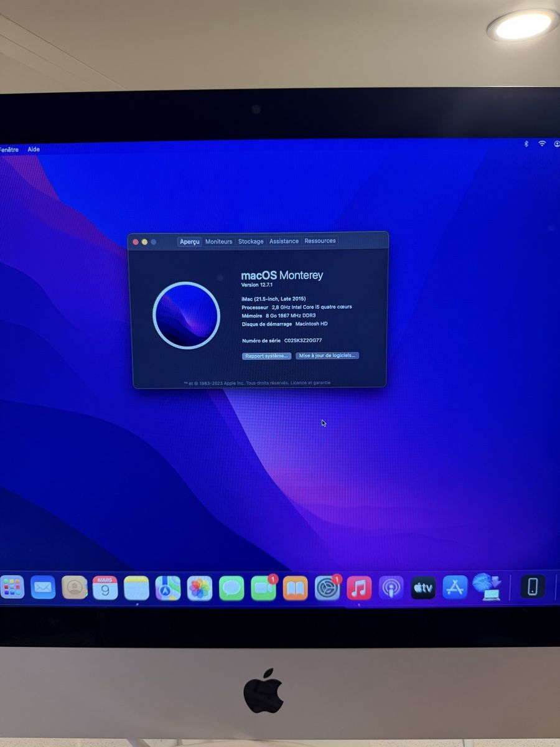Switch to the Ressources tab
This screenshot has width=560, height=747.
[320, 241]
